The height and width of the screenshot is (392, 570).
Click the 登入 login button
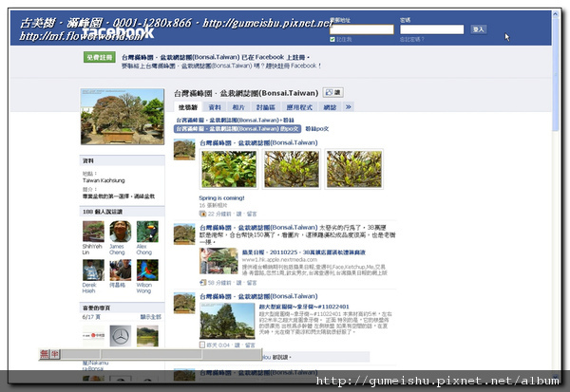tap(479, 29)
